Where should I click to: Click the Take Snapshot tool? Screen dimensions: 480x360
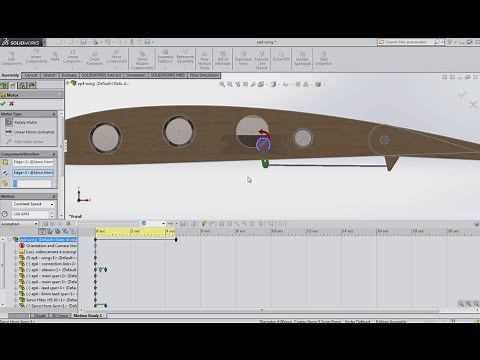coord(323,58)
